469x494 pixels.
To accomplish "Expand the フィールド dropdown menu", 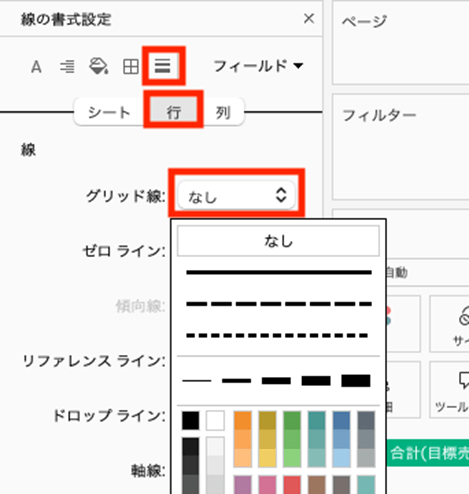I will (x=258, y=66).
